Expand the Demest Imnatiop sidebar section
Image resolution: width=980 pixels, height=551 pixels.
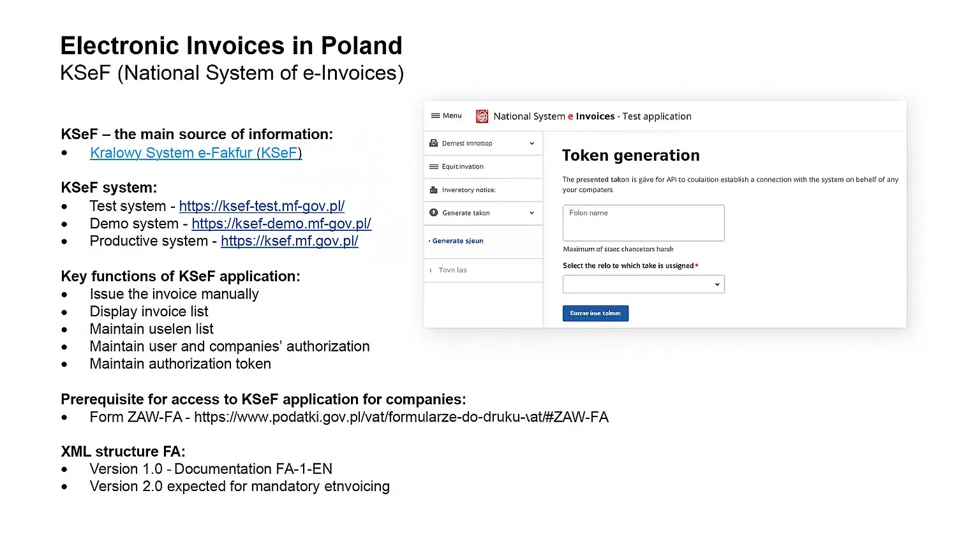tap(531, 143)
